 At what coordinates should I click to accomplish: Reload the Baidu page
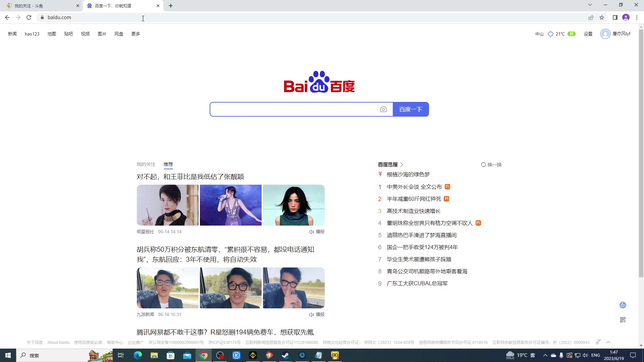29,17
